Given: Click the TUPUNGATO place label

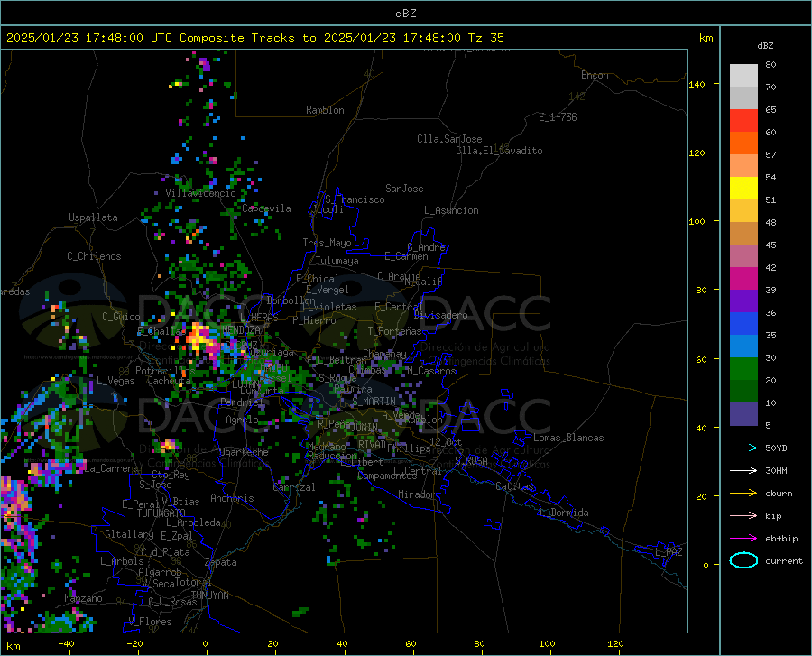Looking at the screenshot, I should point(161,513).
